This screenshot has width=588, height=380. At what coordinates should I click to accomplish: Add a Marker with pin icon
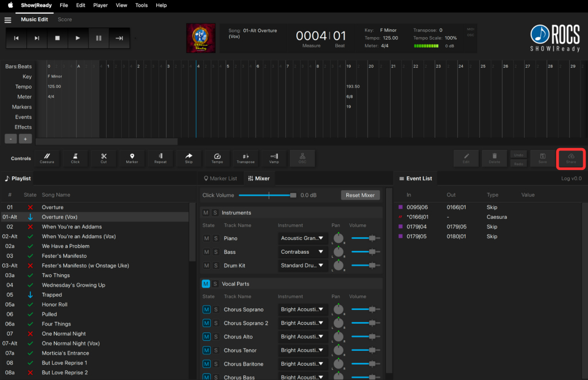pyautogui.click(x=132, y=158)
